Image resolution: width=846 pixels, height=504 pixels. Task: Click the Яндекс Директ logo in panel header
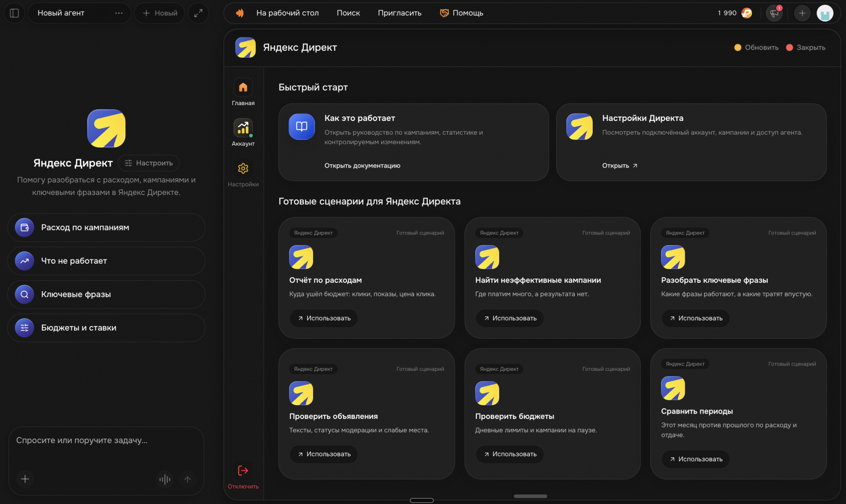point(245,48)
